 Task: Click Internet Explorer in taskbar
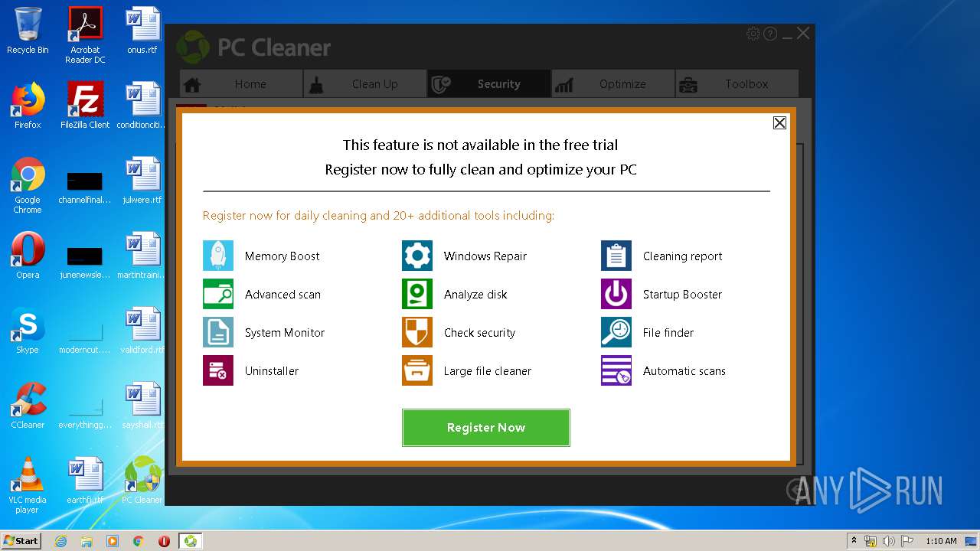[x=60, y=541]
